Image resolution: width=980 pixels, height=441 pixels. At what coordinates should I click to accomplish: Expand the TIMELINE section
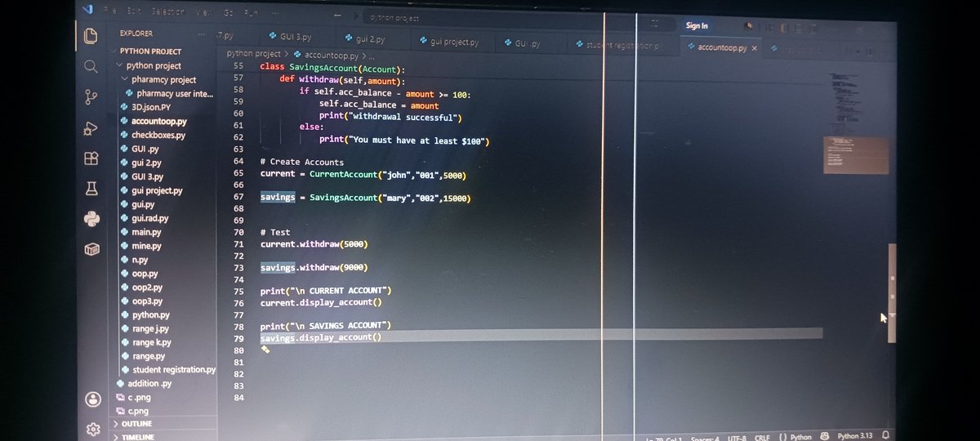[x=137, y=437]
